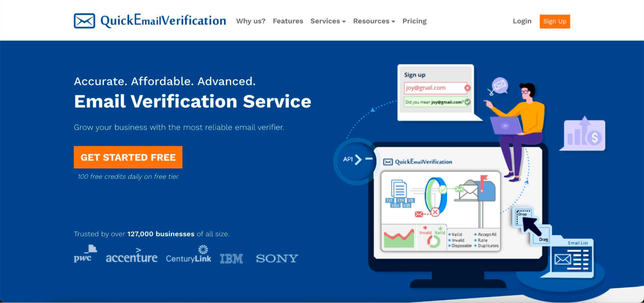The height and width of the screenshot is (303, 644).
Task: Click the PwC logo
Action: (85, 254)
